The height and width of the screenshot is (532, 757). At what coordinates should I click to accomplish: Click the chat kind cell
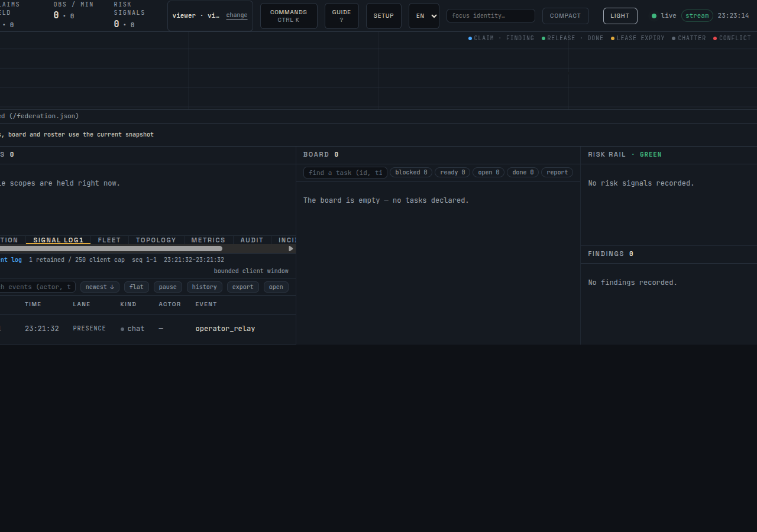click(x=132, y=329)
